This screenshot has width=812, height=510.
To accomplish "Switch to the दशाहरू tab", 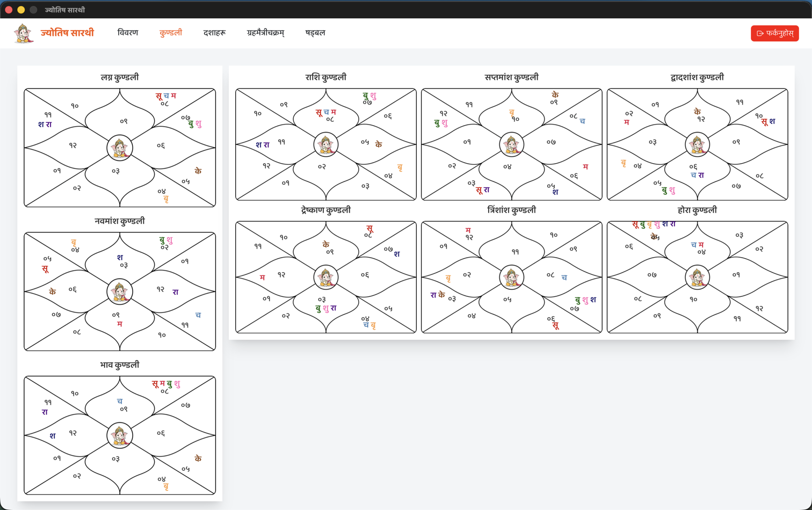I will point(214,33).
